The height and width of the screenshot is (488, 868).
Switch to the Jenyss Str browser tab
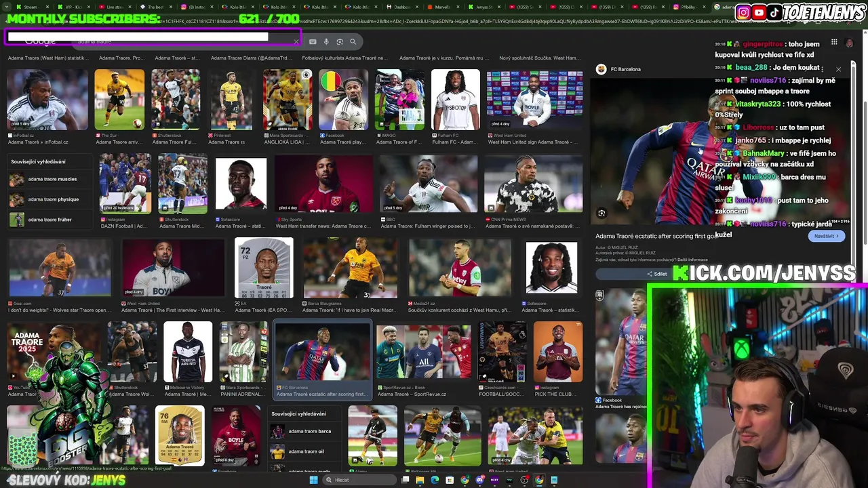[484, 7]
